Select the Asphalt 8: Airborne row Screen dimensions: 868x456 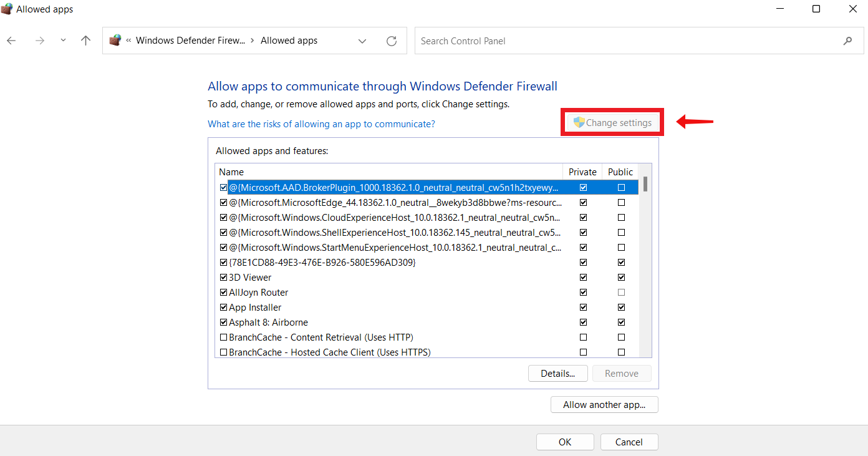[427, 323]
